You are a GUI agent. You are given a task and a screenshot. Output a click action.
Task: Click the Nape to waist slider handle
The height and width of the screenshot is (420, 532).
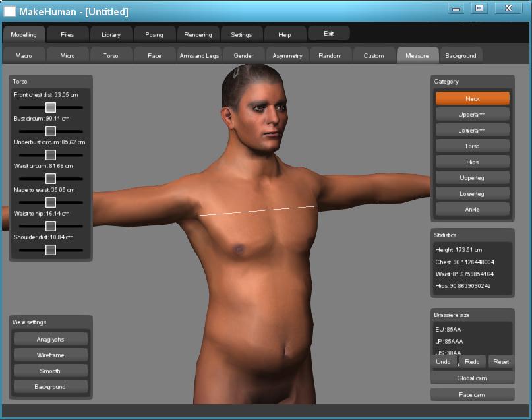tap(51, 202)
